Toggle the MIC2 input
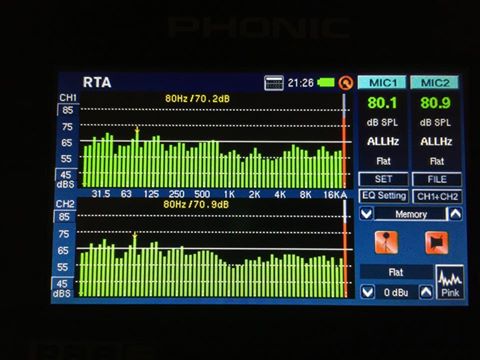 click(435, 82)
